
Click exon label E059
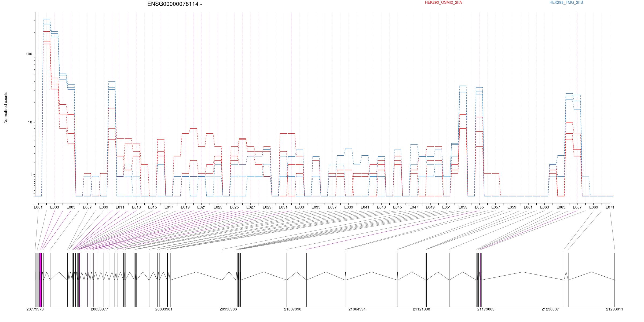(512, 207)
